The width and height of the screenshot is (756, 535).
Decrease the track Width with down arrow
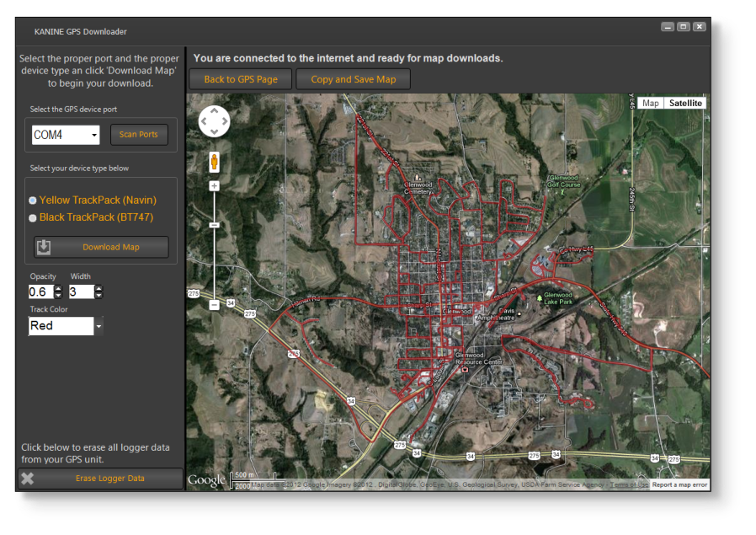click(98, 295)
